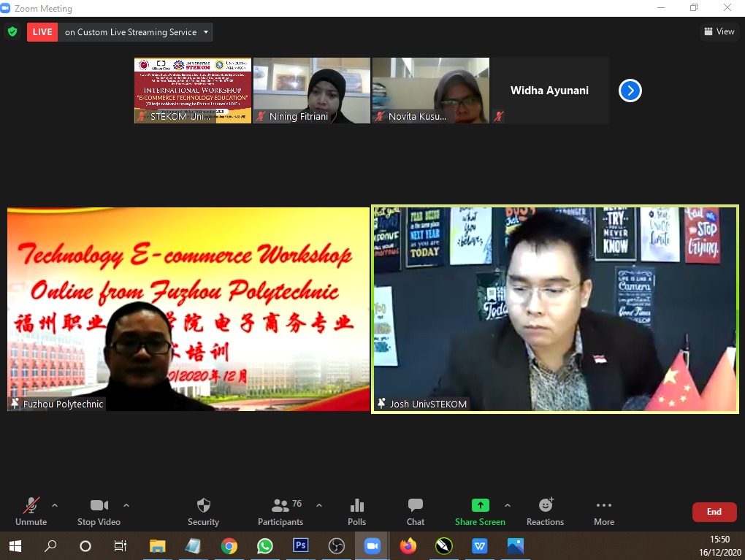Open WPS Writer icon in taskbar
The height and width of the screenshot is (560, 745).
coord(479,546)
